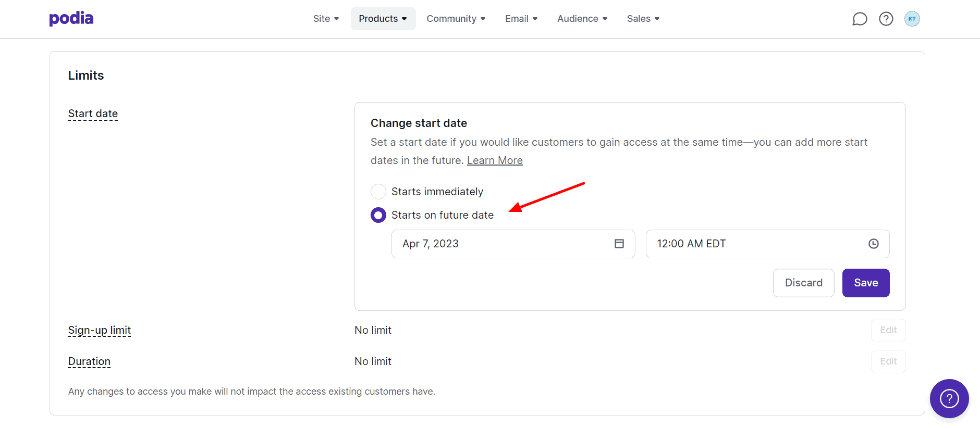Select the Starts on future date option
Viewport: 980px width, 428px height.
point(378,215)
